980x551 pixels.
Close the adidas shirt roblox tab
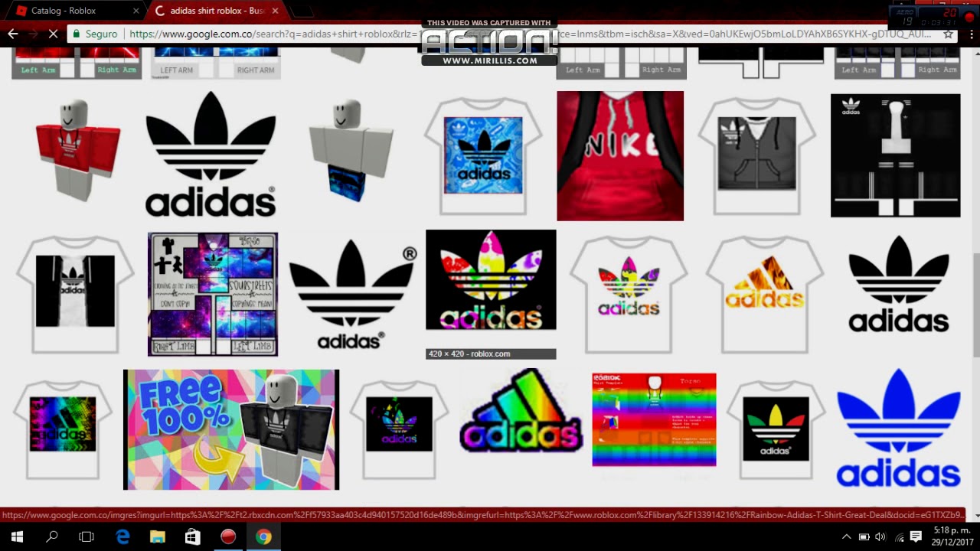click(x=275, y=11)
